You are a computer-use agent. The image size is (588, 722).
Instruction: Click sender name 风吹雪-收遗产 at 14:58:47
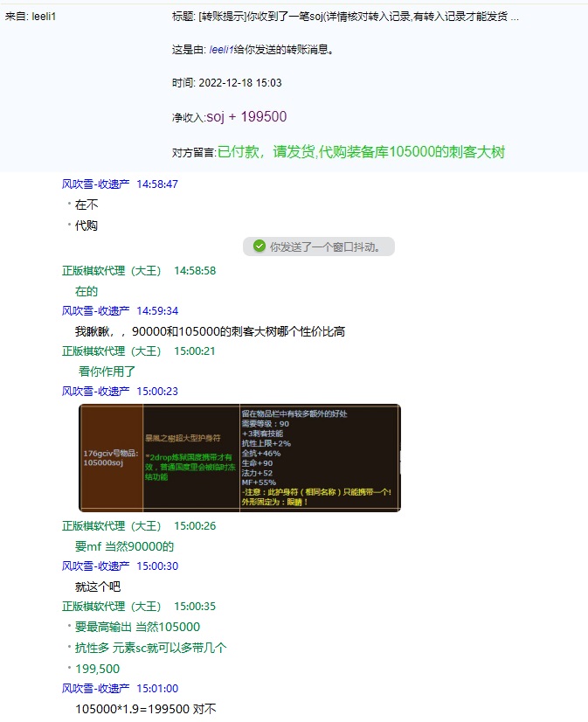tap(95, 184)
